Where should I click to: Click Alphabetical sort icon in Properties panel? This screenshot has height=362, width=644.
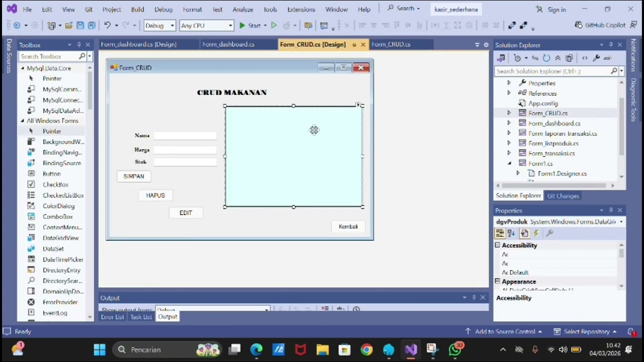511,233
